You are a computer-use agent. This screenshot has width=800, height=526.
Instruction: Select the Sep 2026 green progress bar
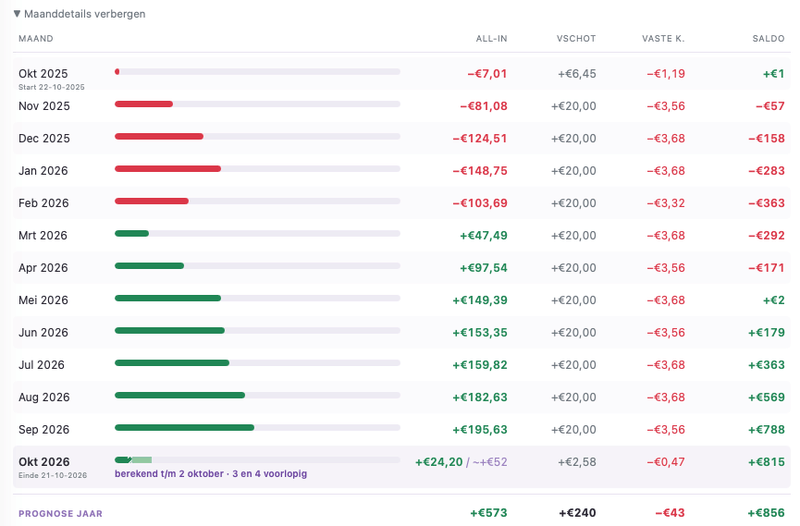pyautogui.click(x=185, y=428)
